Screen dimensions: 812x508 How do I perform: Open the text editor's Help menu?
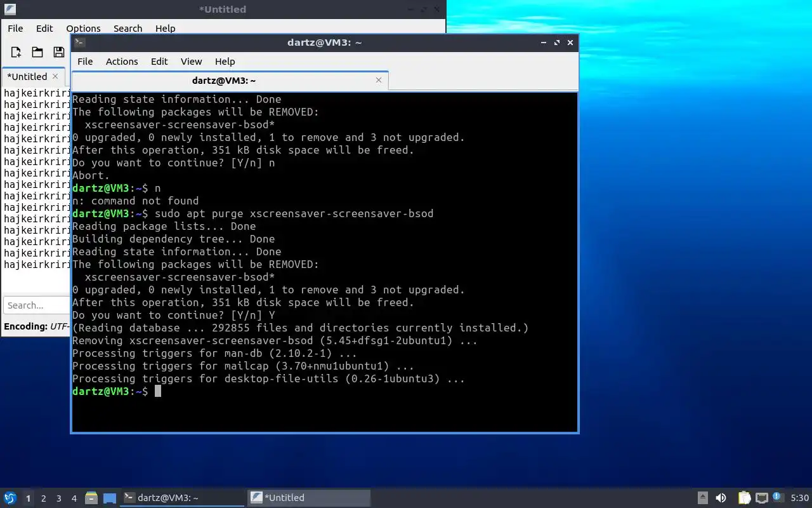pyautogui.click(x=165, y=29)
